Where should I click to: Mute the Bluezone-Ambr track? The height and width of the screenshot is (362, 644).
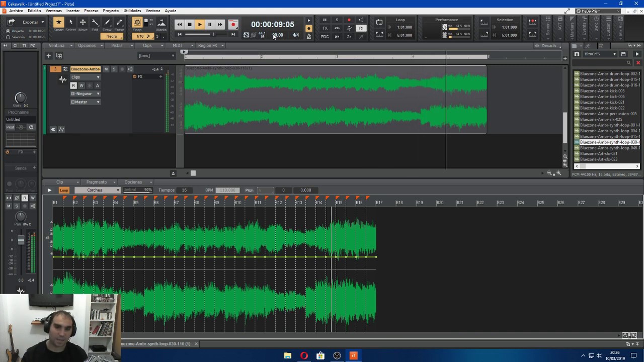pos(106,69)
